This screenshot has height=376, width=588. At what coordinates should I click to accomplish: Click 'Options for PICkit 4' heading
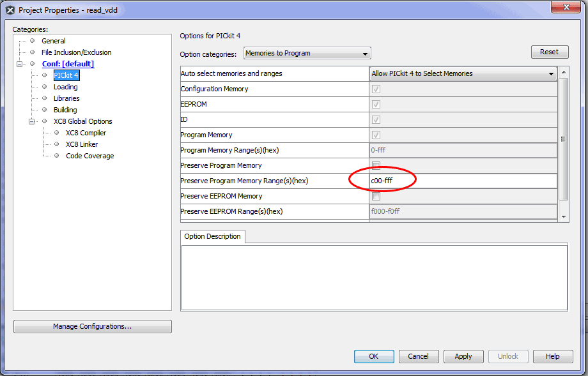(x=210, y=36)
